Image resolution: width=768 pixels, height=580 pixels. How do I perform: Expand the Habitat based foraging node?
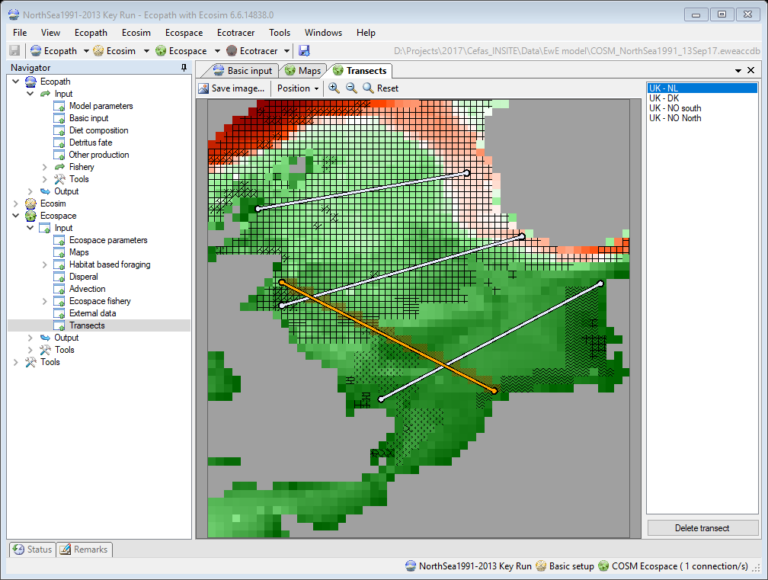(45, 265)
